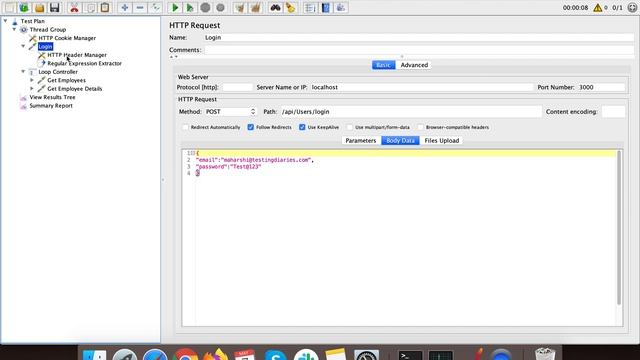Select View Results Tree listener

[x=52, y=97]
